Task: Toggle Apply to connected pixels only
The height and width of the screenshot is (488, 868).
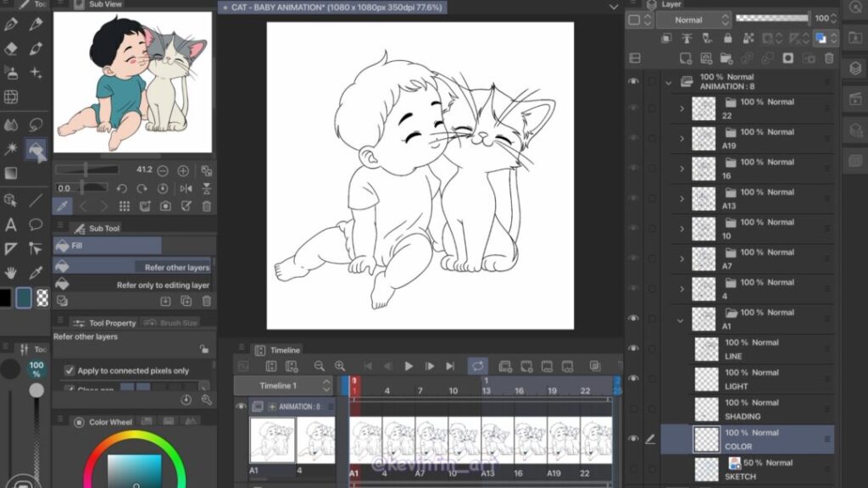Action: point(70,370)
